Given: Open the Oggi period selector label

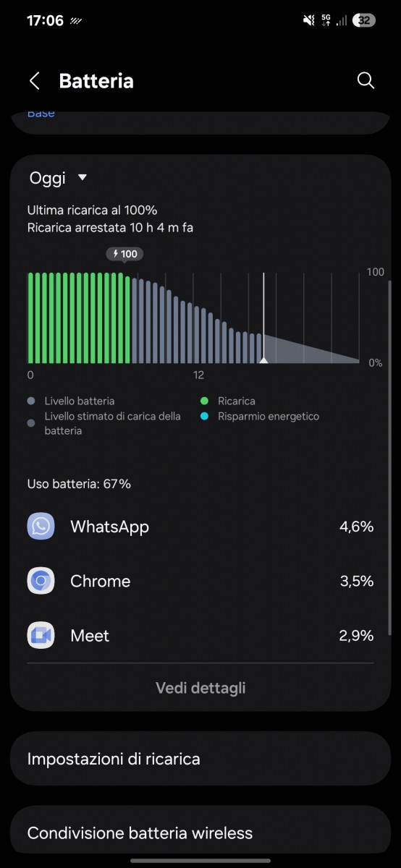Looking at the screenshot, I should point(48,178).
